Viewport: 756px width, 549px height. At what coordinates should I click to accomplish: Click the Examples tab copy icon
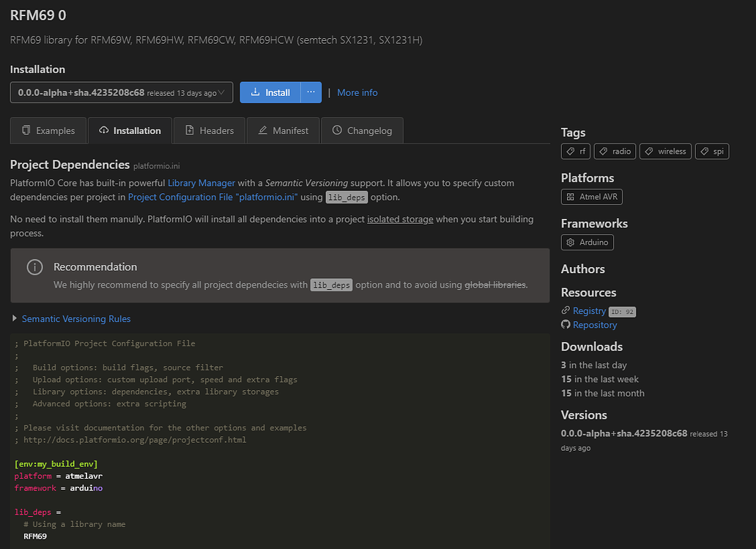click(x=26, y=130)
